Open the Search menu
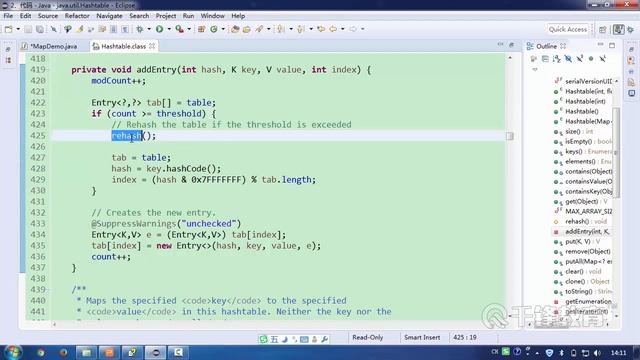Screen dimensions: 640x360 click(139, 16)
